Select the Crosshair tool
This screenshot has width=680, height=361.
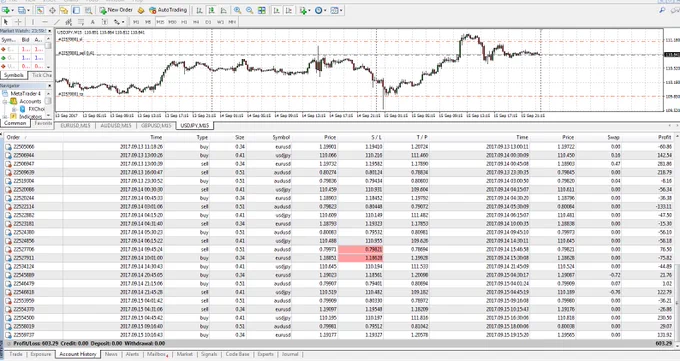[x=18, y=22]
